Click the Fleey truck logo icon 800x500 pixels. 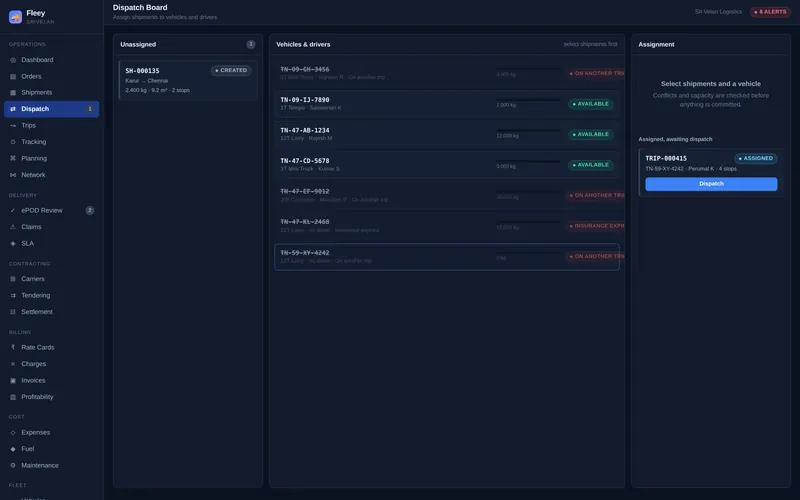(15, 17)
